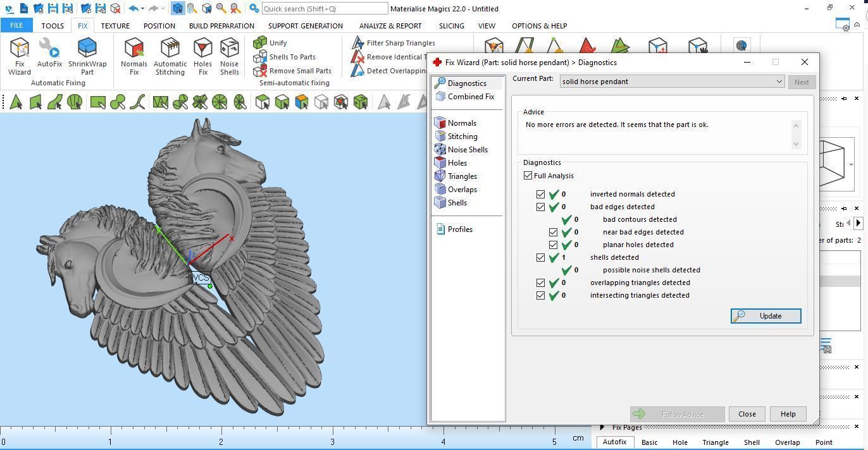Click Shells To Parts
The height and width of the screenshot is (450, 868).
284,57
